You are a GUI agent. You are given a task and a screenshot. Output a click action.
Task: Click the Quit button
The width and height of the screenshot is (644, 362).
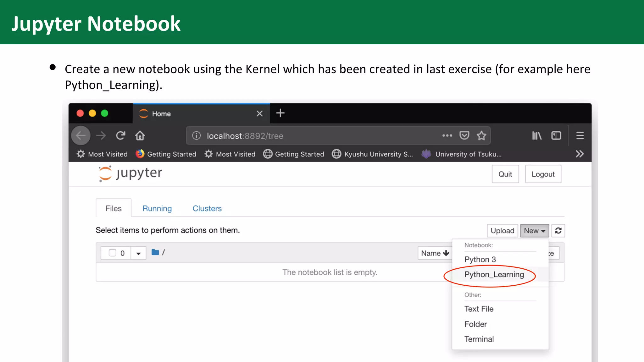tap(505, 174)
